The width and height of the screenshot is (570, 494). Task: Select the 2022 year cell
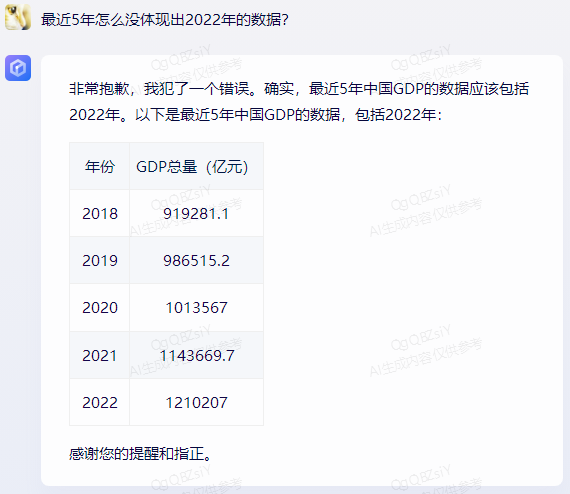tap(100, 402)
